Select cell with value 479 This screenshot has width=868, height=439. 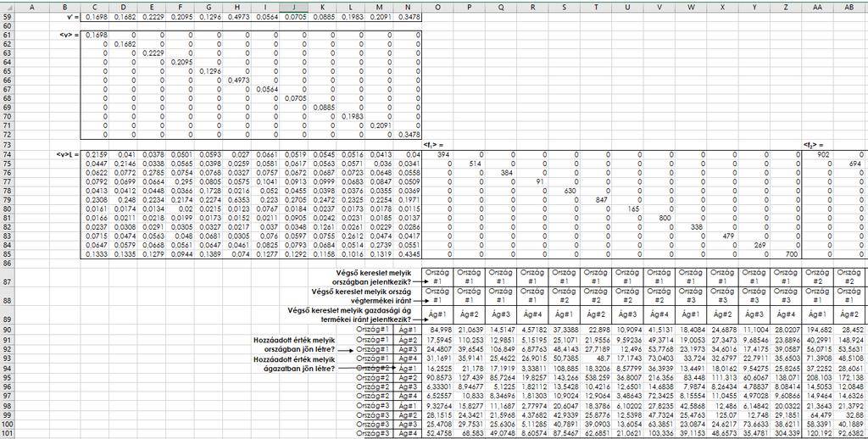722,236
